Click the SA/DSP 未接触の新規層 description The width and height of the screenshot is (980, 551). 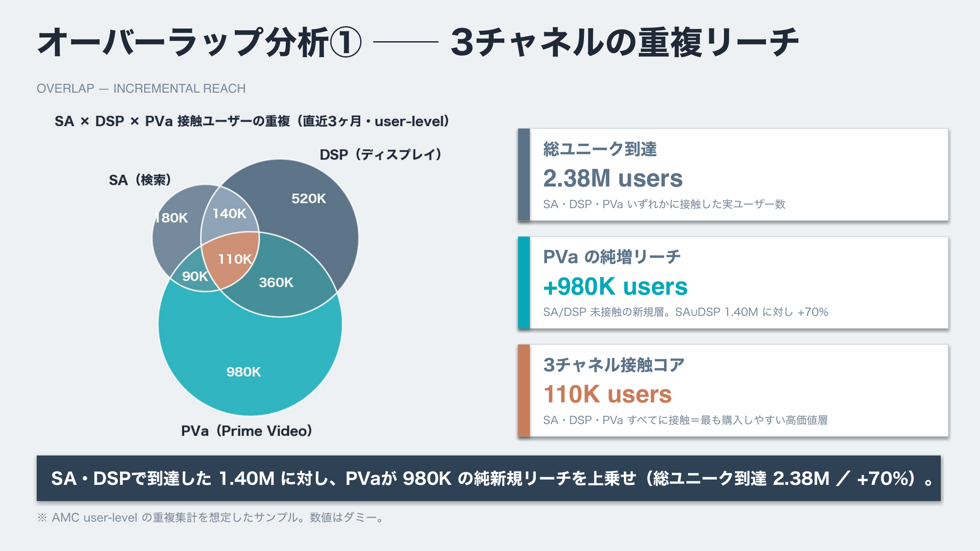[x=686, y=312]
